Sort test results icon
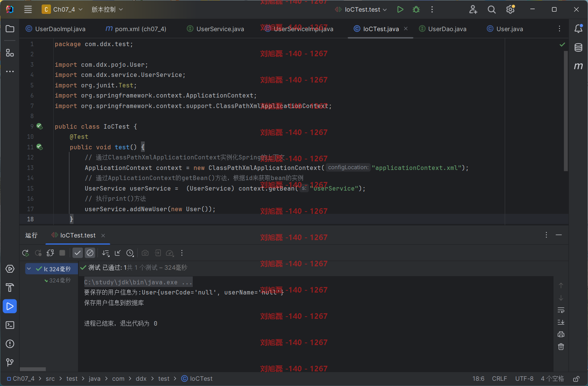 click(x=106, y=253)
